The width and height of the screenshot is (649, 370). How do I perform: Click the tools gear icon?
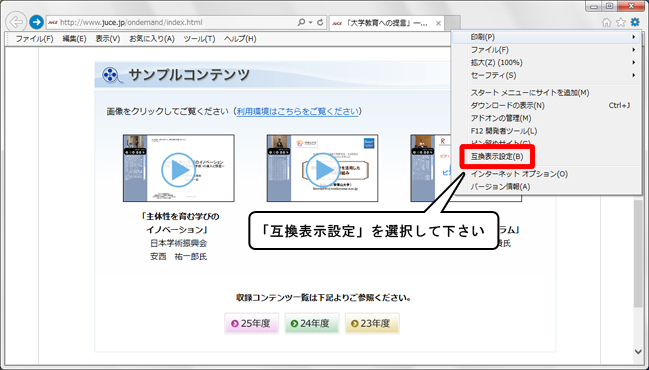click(x=635, y=22)
